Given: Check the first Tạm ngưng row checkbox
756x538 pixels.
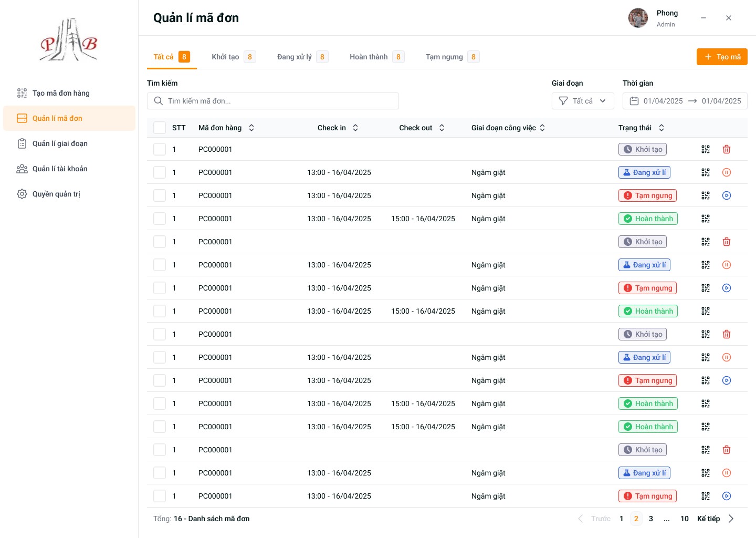Looking at the screenshot, I should [x=160, y=195].
